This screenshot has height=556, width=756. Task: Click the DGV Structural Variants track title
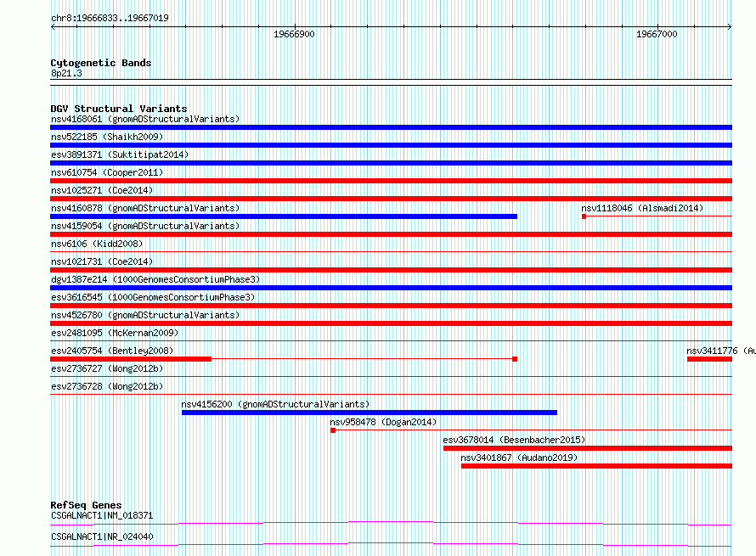[119, 109]
